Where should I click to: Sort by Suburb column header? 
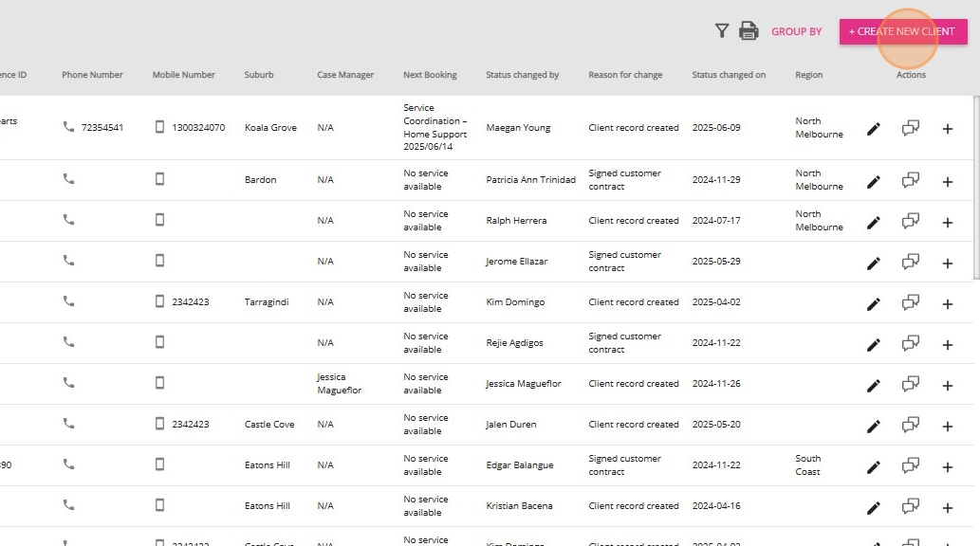tap(259, 74)
